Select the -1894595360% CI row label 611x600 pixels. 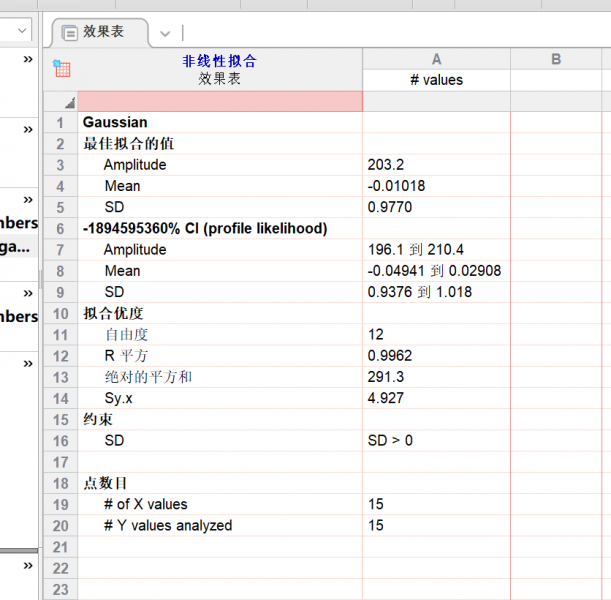205,228
